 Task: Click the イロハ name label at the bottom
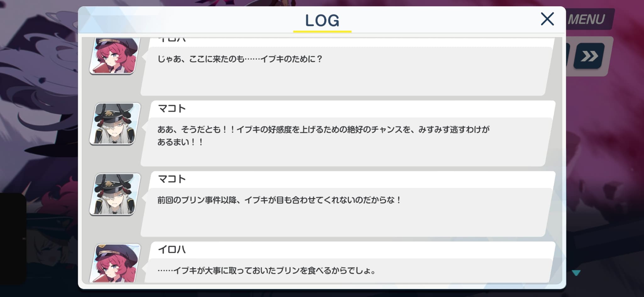pos(172,250)
